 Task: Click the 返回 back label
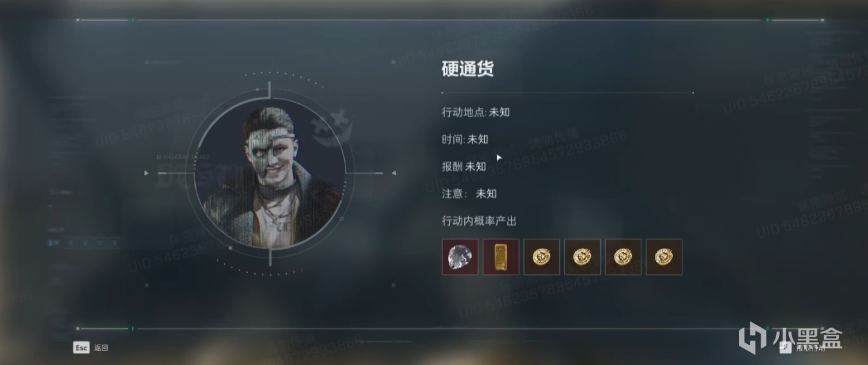[101, 348]
